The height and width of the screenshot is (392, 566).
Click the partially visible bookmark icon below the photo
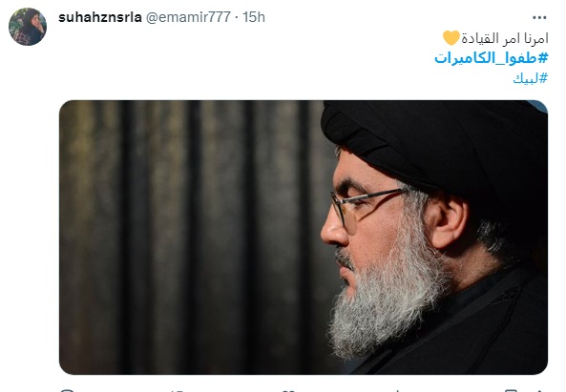click(x=511, y=390)
